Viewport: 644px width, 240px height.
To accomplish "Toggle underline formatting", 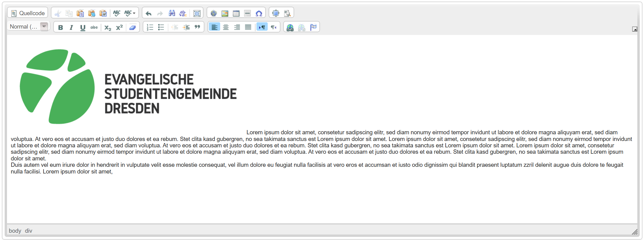I will [83, 27].
